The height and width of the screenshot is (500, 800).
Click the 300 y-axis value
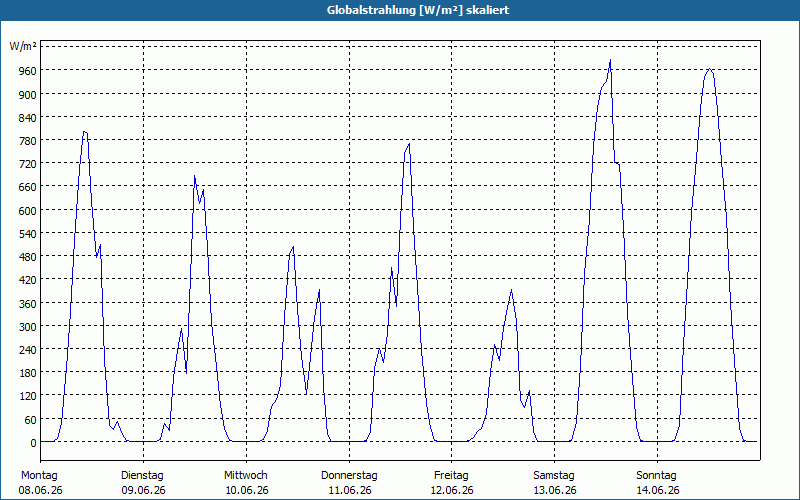[28, 327]
